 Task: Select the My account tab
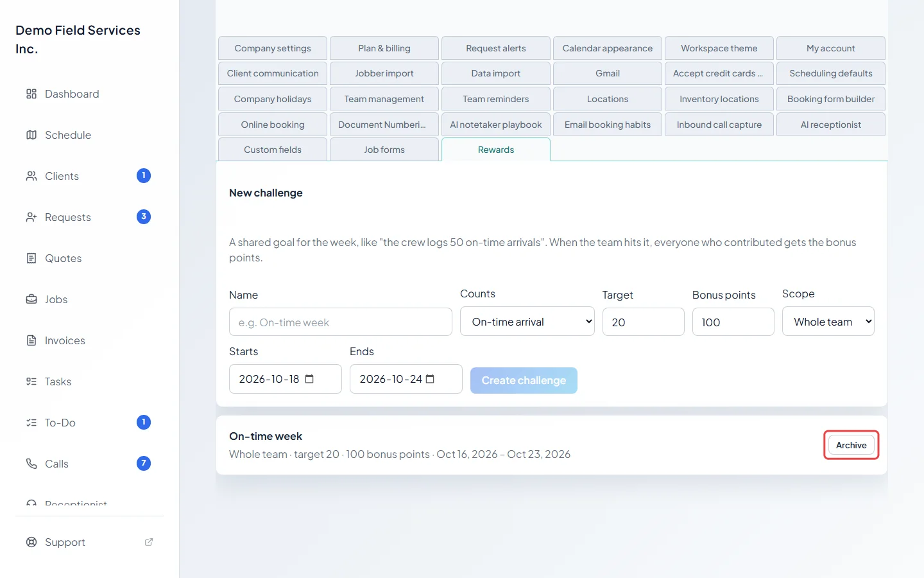[831, 48]
